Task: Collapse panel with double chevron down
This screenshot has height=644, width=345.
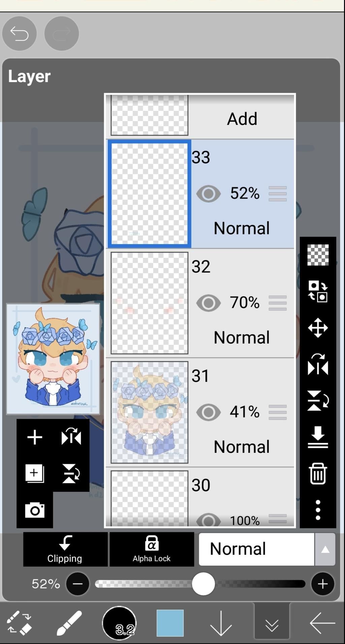Action: (x=272, y=624)
